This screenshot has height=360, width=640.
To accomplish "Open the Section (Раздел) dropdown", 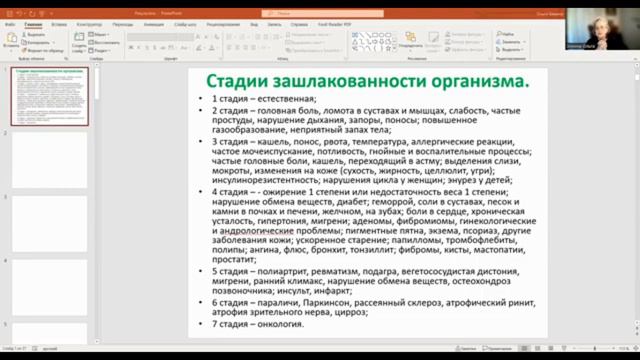I will (x=99, y=51).
